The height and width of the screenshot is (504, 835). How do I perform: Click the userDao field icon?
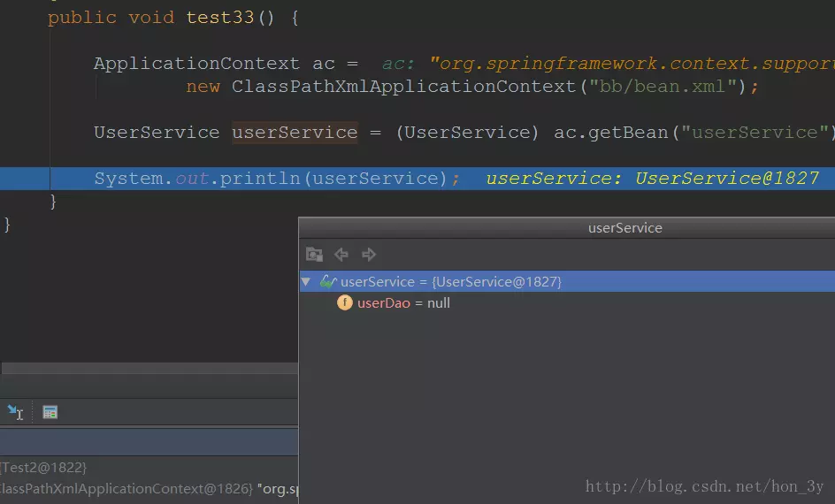pos(345,302)
